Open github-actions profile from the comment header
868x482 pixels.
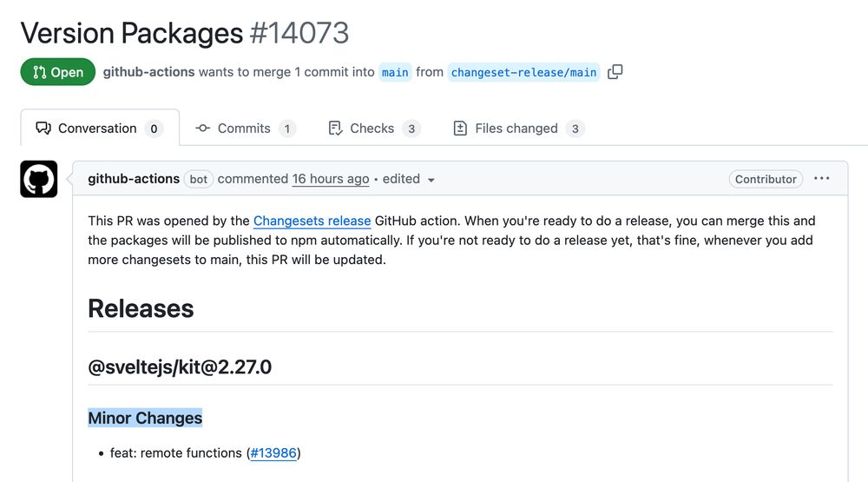(134, 179)
